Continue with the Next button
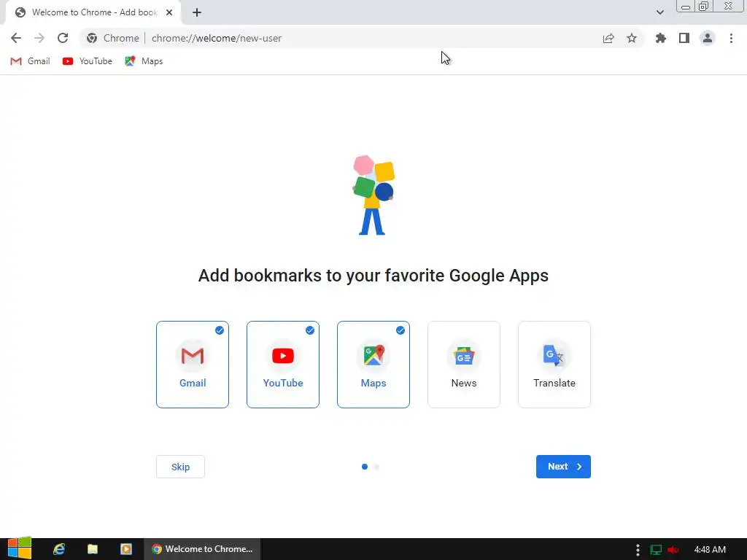 pyautogui.click(x=563, y=467)
